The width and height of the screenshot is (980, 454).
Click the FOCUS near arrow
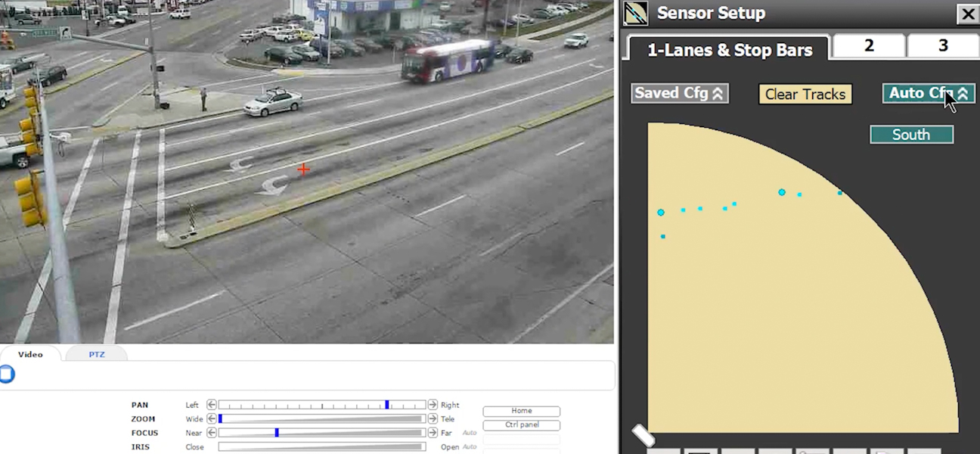tap(212, 433)
